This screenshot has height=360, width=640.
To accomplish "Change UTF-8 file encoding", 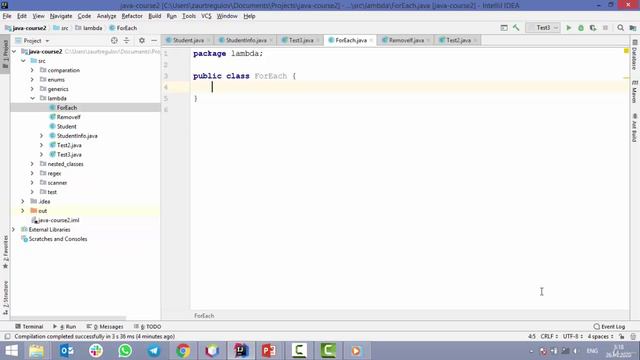I will pos(572,336).
